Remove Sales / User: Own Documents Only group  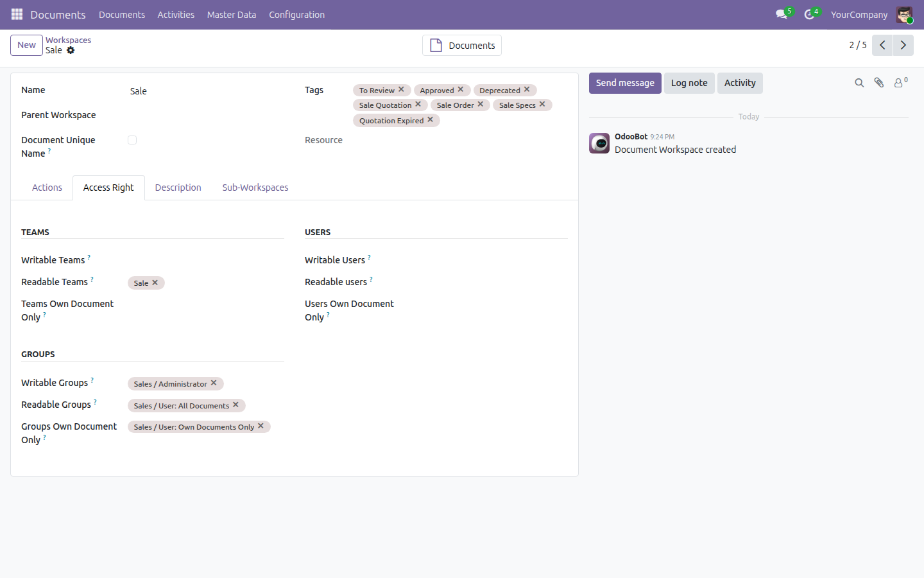(x=261, y=426)
